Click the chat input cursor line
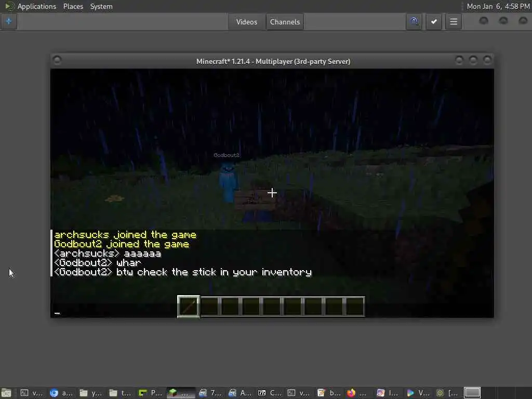The width and height of the screenshot is (532, 399). point(272,312)
